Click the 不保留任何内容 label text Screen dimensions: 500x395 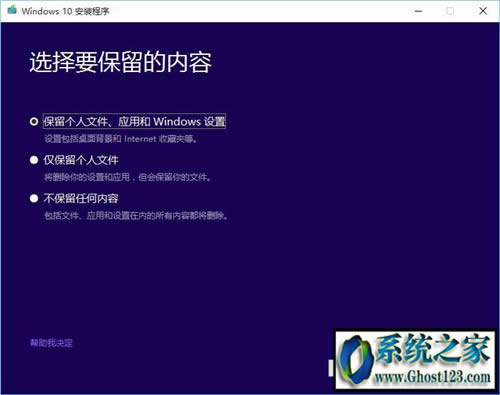point(81,199)
